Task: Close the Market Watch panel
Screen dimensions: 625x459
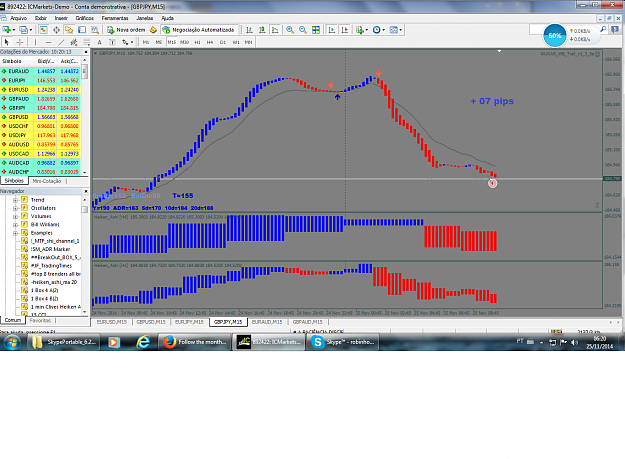Action: [85, 52]
